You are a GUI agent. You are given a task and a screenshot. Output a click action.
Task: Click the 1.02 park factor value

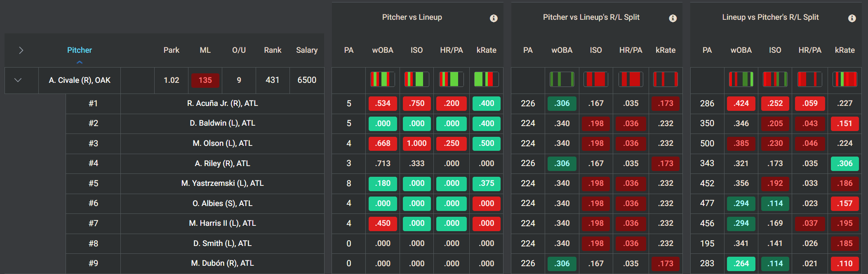(171, 80)
